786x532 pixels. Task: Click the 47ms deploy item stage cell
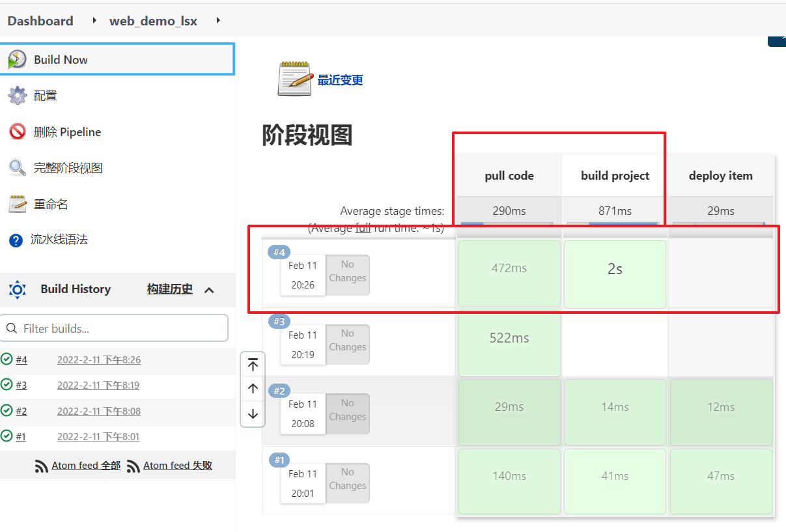tap(721, 481)
